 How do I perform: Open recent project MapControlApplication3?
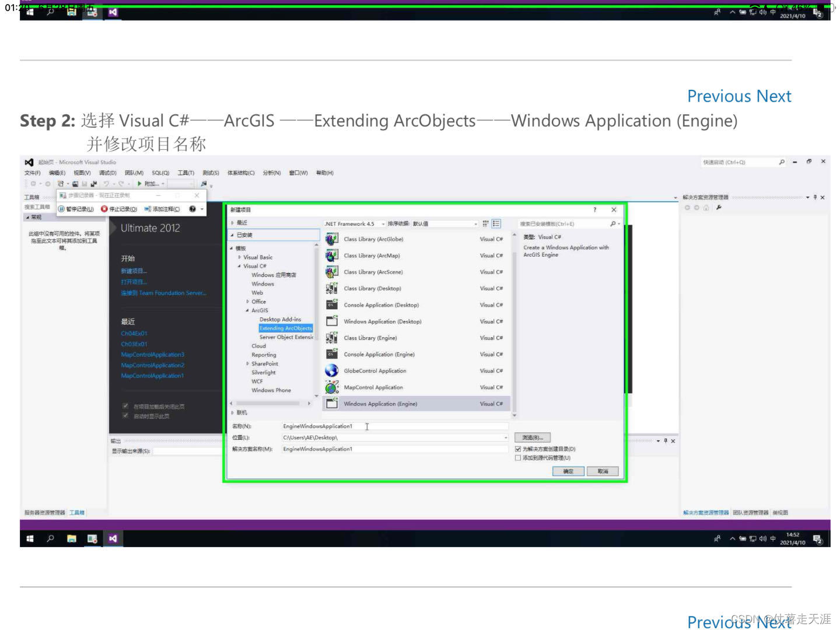[x=153, y=355]
